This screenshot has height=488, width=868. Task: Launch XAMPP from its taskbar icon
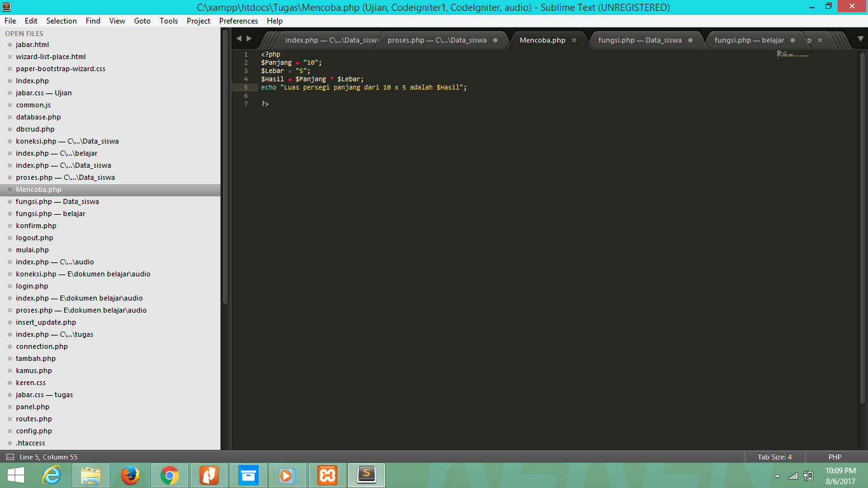(x=327, y=475)
